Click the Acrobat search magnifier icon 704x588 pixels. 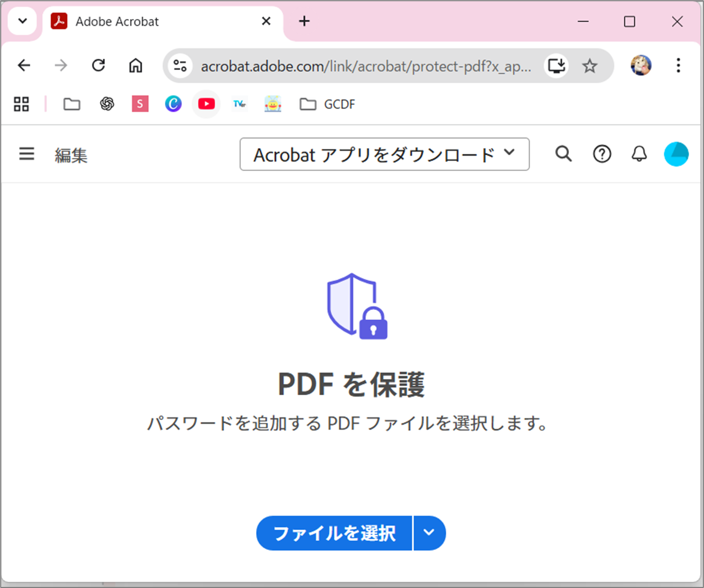coord(563,154)
